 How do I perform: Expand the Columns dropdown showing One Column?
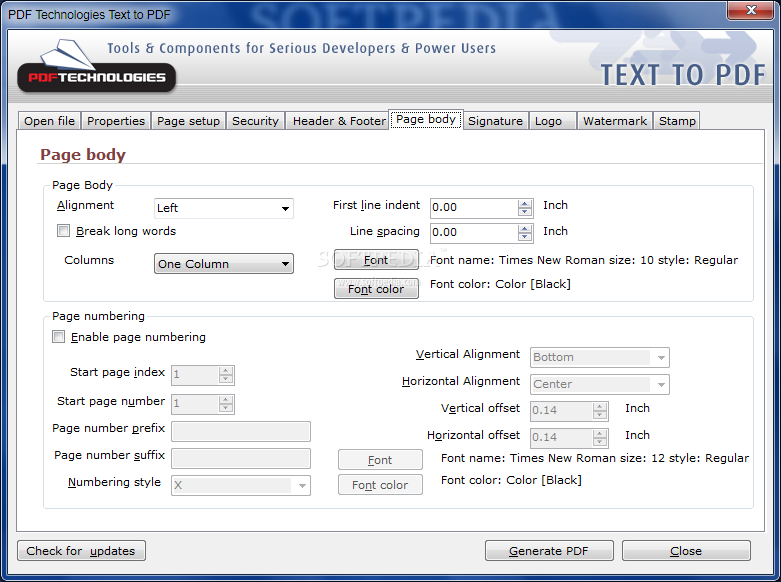pyautogui.click(x=224, y=264)
